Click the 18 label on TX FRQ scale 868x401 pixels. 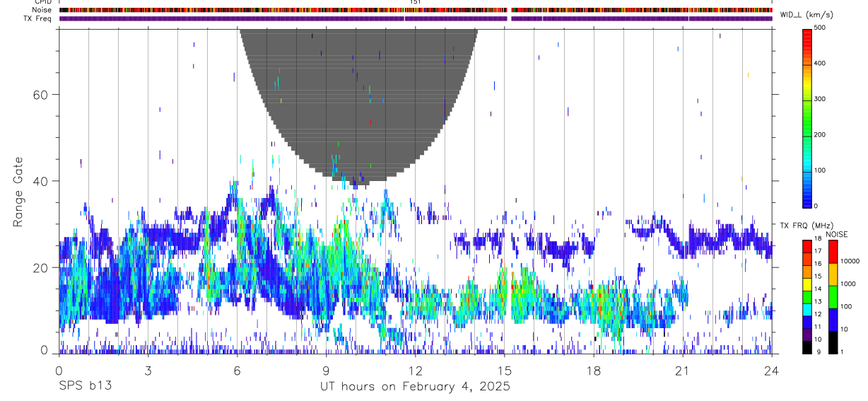(x=818, y=239)
